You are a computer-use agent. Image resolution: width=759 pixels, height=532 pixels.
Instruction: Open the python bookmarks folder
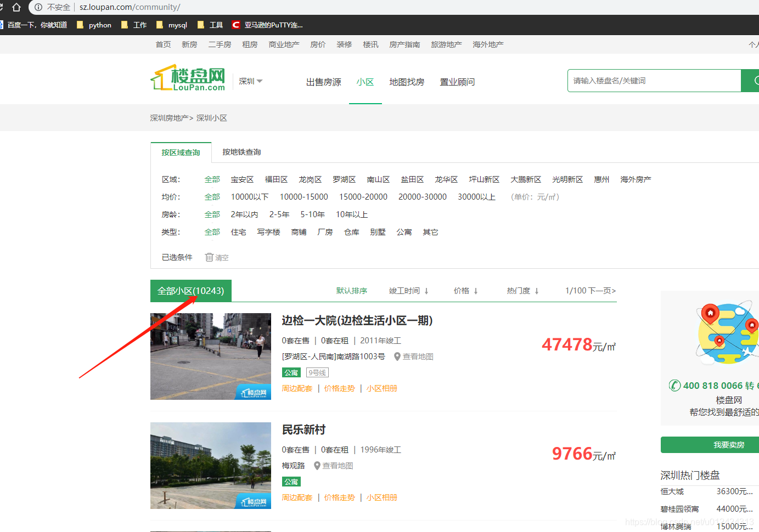(x=93, y=25)
